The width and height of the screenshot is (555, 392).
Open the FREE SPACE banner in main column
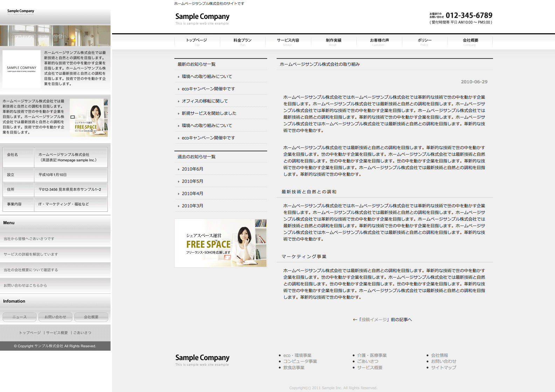click(x=221, y=243)
